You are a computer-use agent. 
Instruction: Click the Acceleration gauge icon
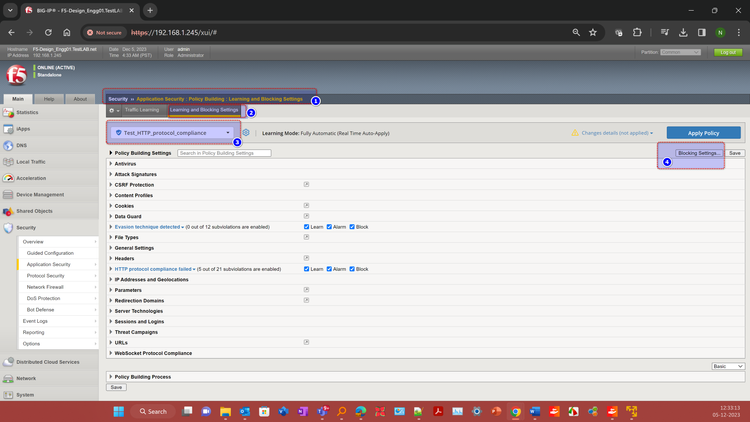pos(9,178)
